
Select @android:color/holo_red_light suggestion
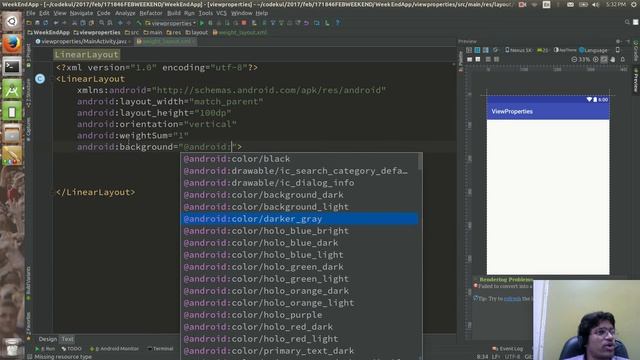tap(299, 339)
